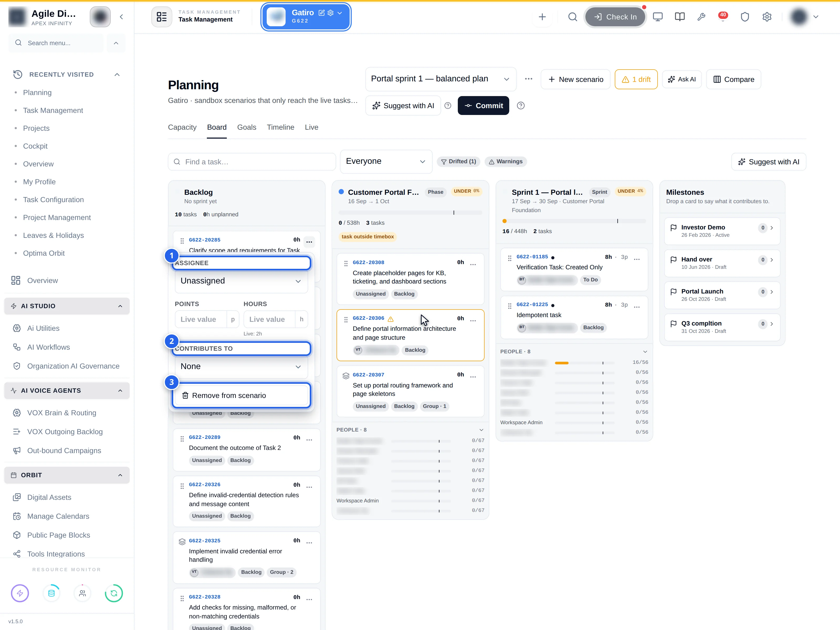Click warning triangle on task G622-20306
This screenshot has width=840, height=630.
390,319
